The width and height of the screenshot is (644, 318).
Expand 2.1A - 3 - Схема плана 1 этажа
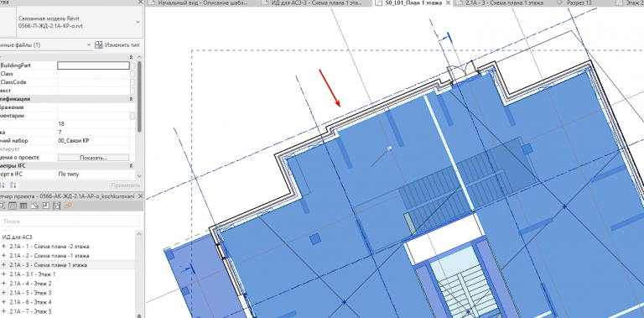point(3,265)
